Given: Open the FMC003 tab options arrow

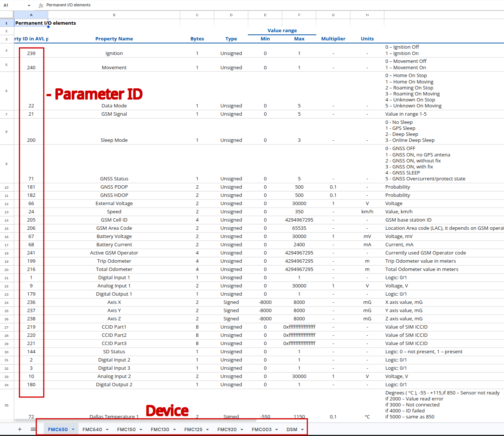Looking at the screenshot, I should [277, 430].
